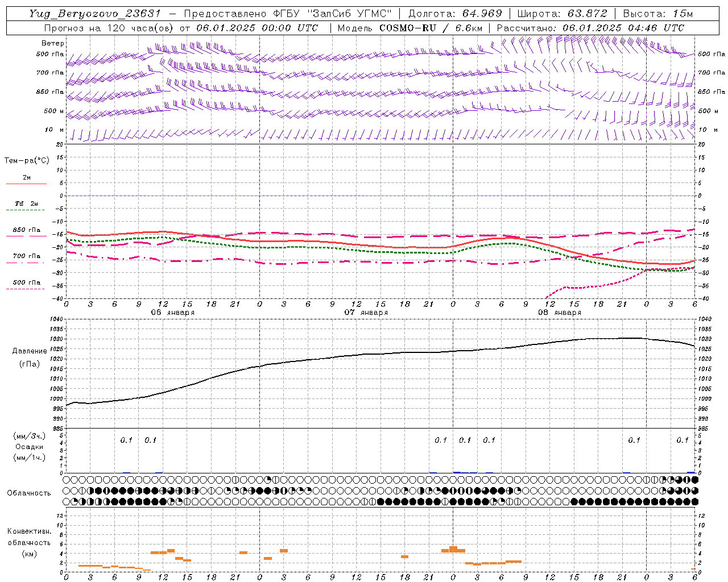Click Рассчитано: 06.01.2025 04:46 UTC text

(x=590, y=28)
